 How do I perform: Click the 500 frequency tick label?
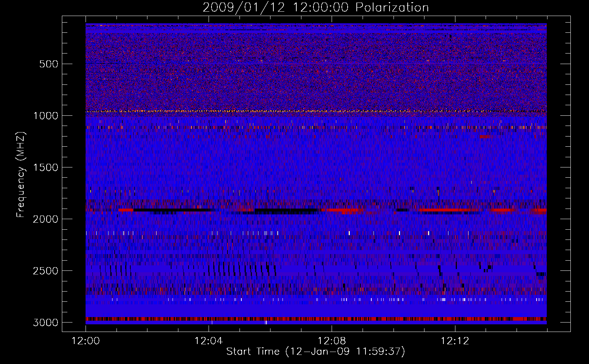[49, 64]
